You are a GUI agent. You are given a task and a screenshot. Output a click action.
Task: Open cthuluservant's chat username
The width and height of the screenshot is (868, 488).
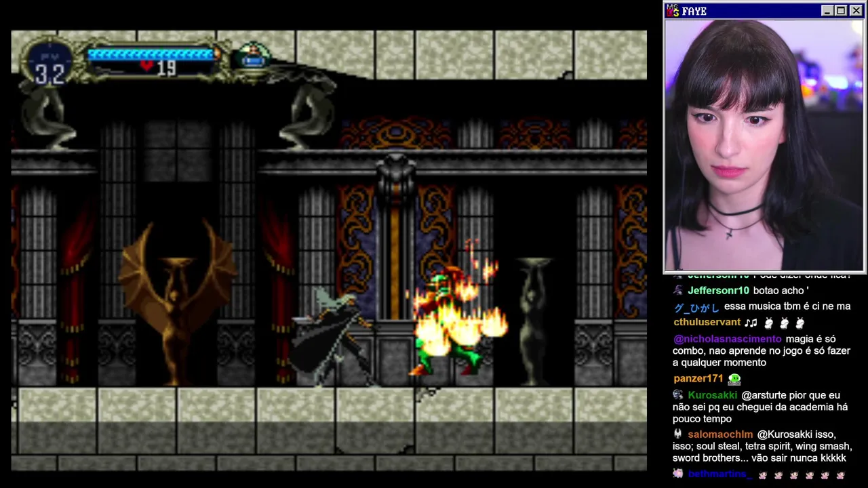[707, 323]
